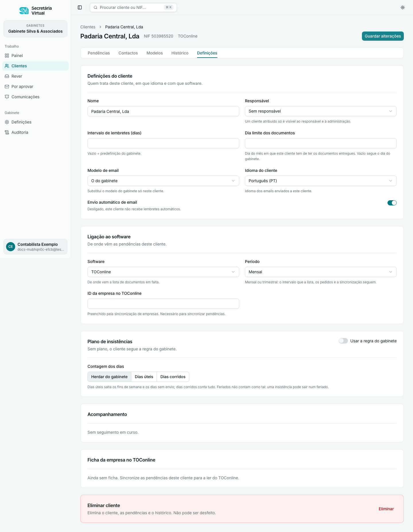Select Herdar do gabinete day count option

(109, 377)
